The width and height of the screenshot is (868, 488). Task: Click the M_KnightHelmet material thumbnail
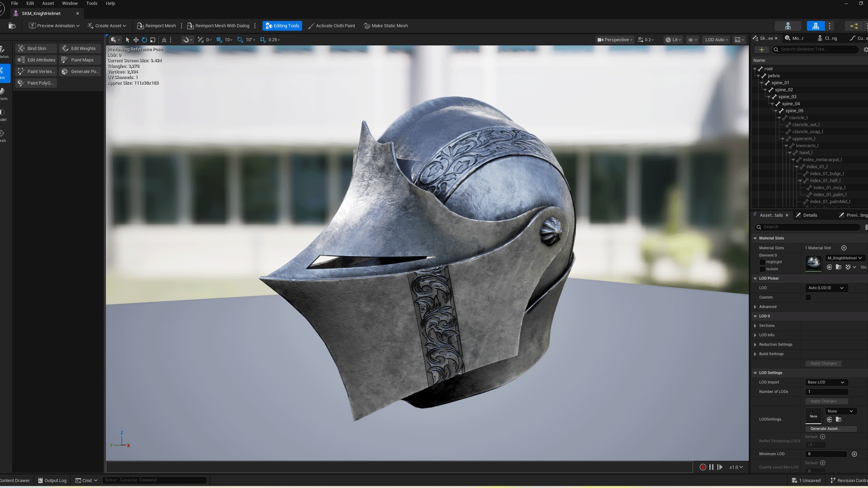pos(813,263)
